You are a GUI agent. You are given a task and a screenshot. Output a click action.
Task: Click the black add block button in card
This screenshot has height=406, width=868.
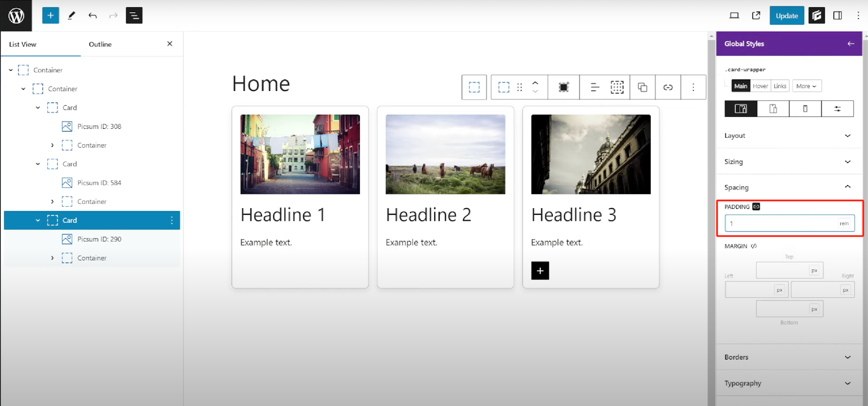point(540,271)
